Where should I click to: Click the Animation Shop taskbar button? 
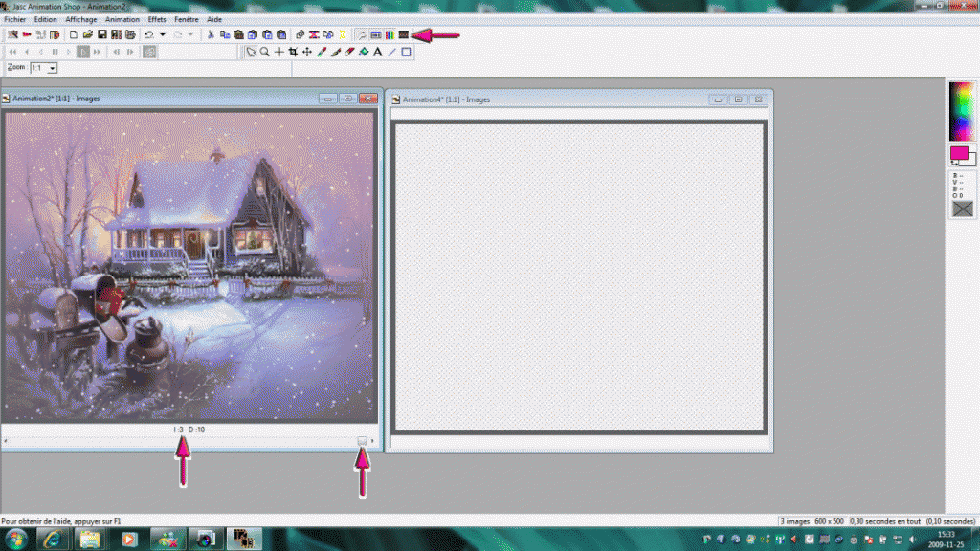click(x=244, y=540)
